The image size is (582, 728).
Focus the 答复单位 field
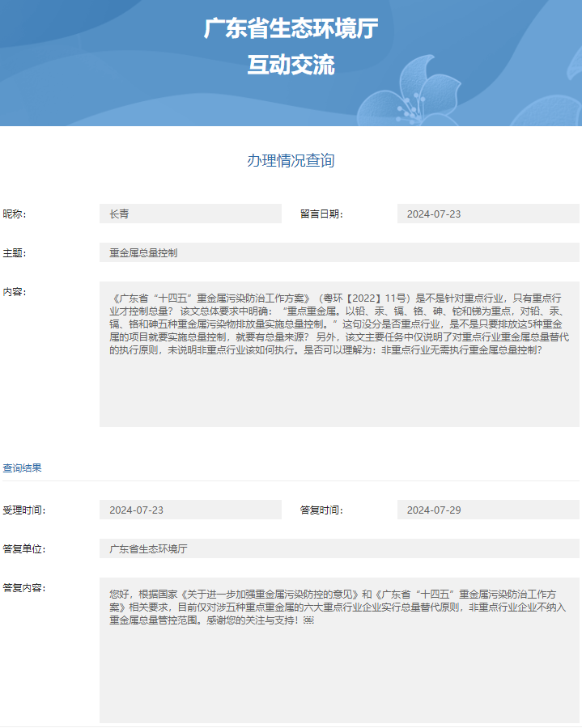(339, 549)
